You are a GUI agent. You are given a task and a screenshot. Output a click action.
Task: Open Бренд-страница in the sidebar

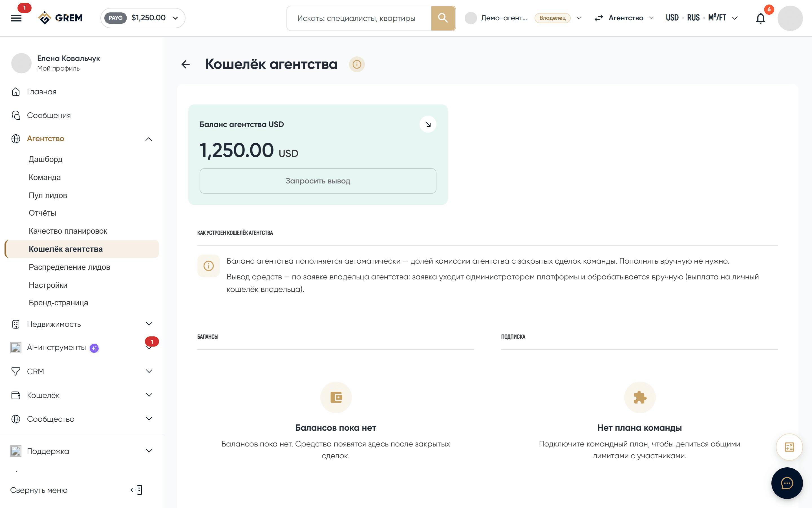tap(58, 303)
